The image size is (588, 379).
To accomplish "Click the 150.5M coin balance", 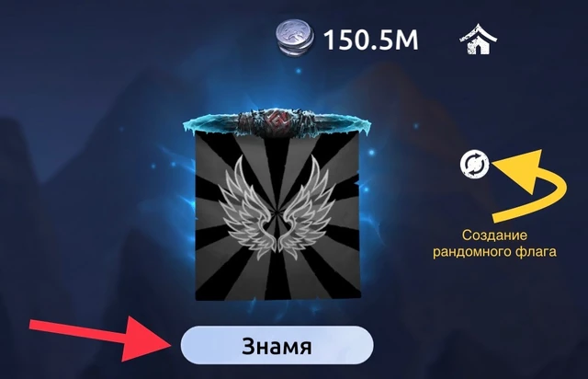I will coord(370,40).
